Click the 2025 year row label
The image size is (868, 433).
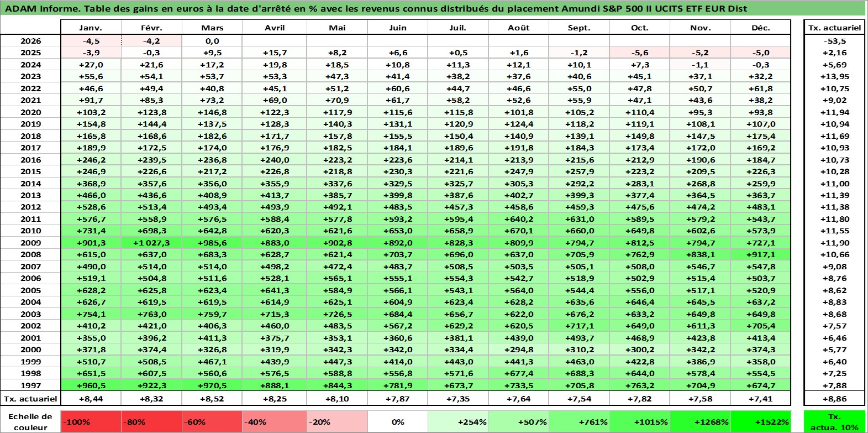point(30,53)
